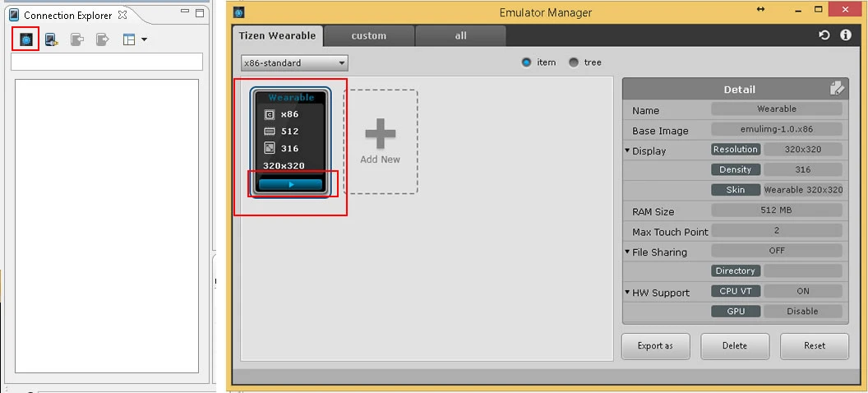Click the GPU value Disable
This screenshot has height=393, width=868.
(x=803, y=311)
